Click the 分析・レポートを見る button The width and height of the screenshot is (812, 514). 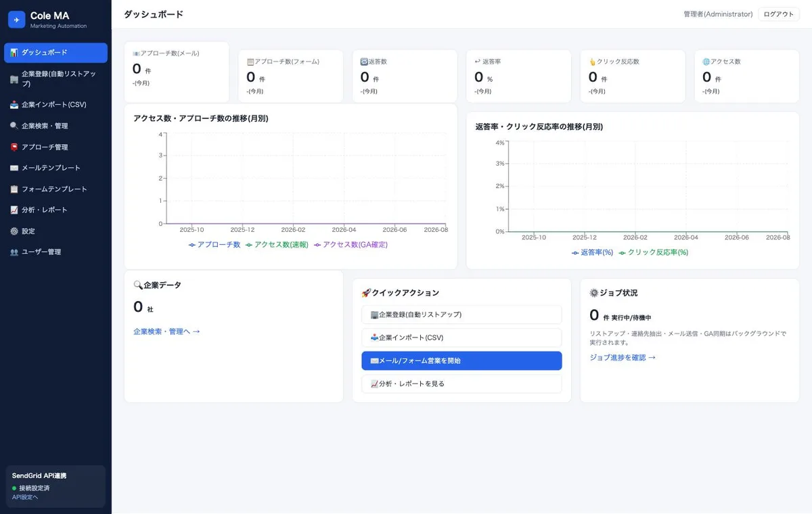[461, 383]
